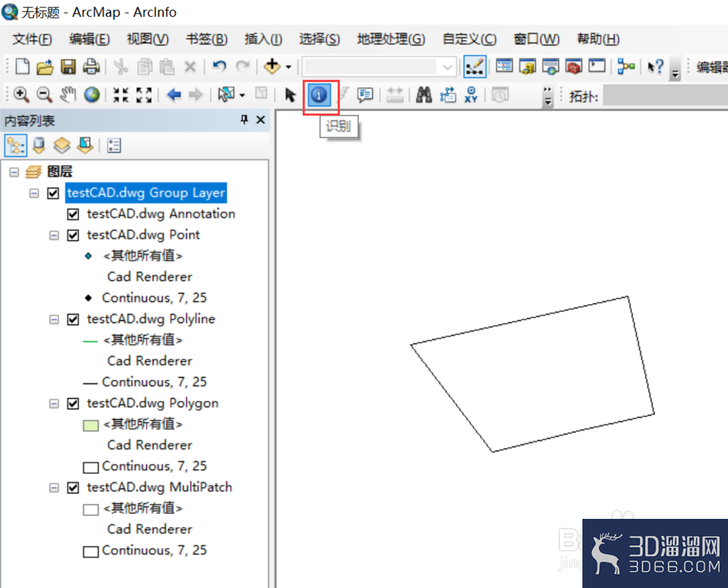Open the Find tool
The height and width of the screenshot is (588, 728).
point(423,95)
